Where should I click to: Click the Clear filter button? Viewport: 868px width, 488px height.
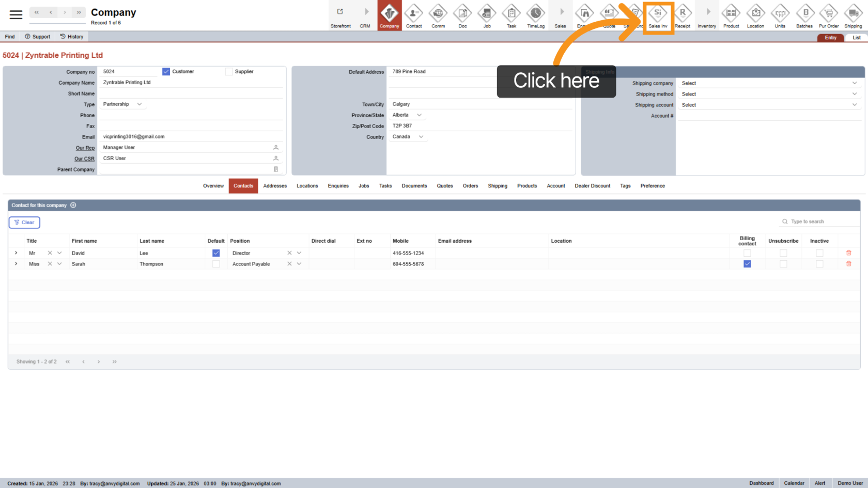click(24, 223)
